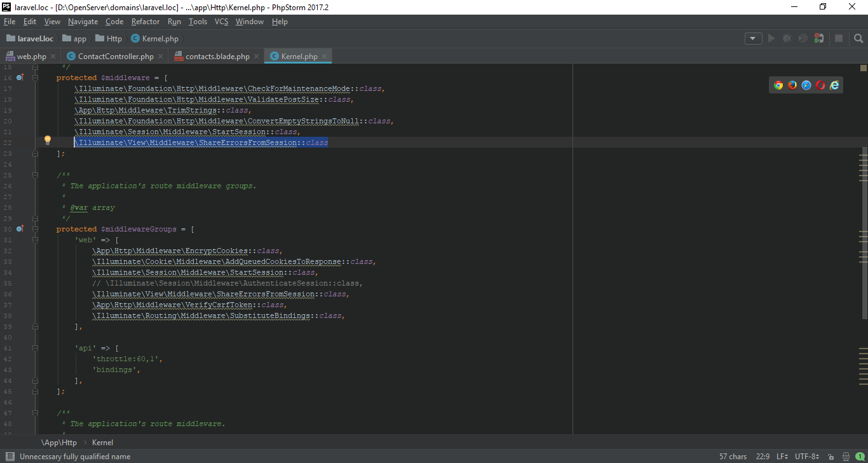
Task: Click the Debug bug toolbar icon
Action: coord(787,38)
